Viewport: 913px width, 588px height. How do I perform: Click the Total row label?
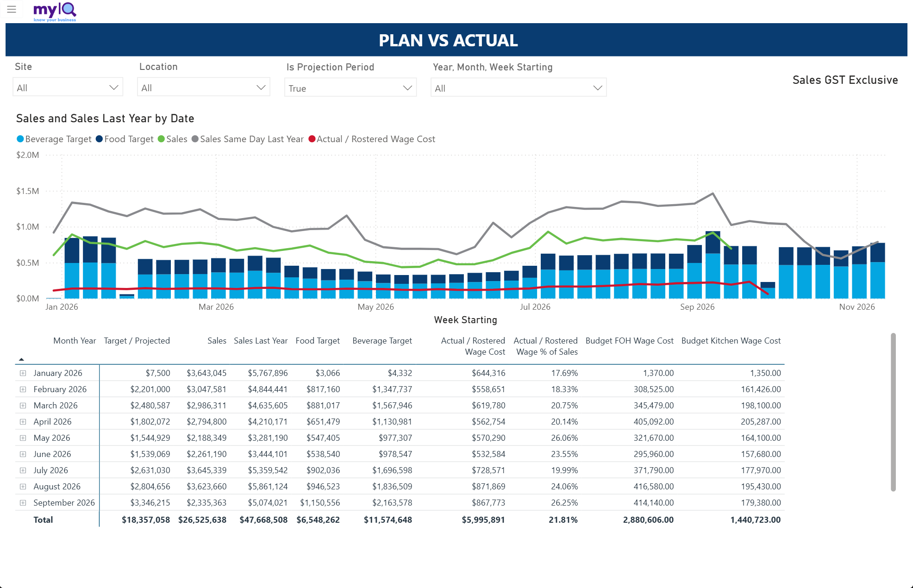point(43,520)
